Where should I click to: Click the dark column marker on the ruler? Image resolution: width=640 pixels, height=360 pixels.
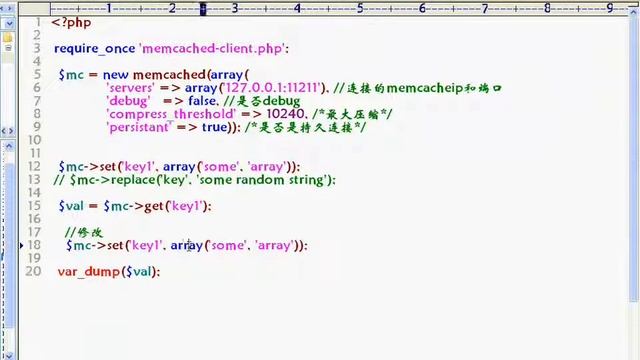coord(203,9)
